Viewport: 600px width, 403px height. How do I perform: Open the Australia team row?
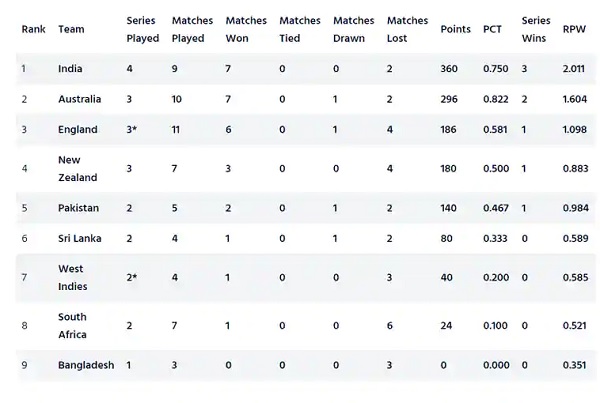305,99
